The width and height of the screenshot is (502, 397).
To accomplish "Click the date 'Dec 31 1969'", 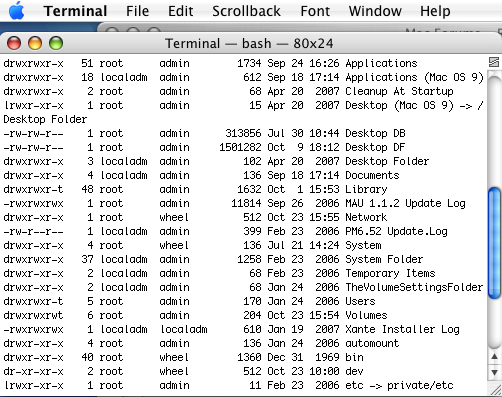I will point(303,357).
